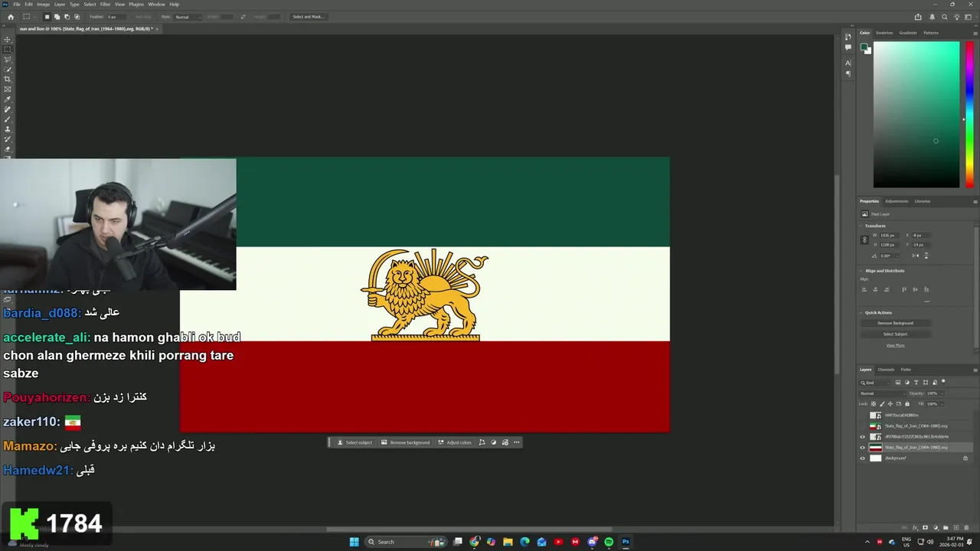Choose Intersect with Selection mode icon
This screenshot has height=551, width=980.
(77, 17)
